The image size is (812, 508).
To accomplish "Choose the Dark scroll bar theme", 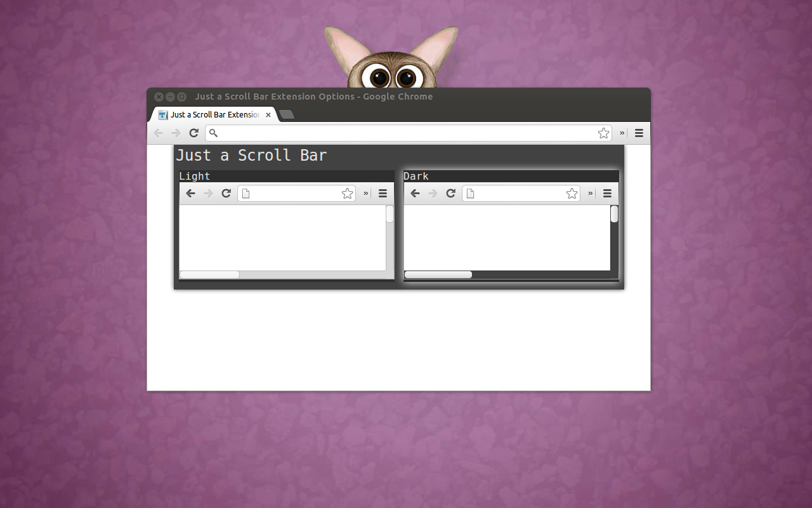I will pos(511,225).
